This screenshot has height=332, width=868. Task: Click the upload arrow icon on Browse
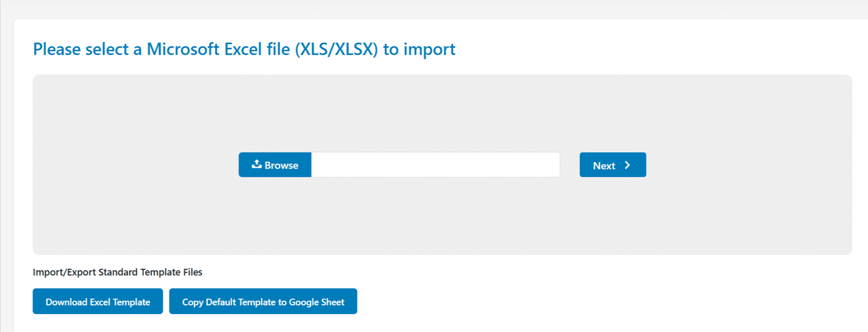[x=257, y=164]
